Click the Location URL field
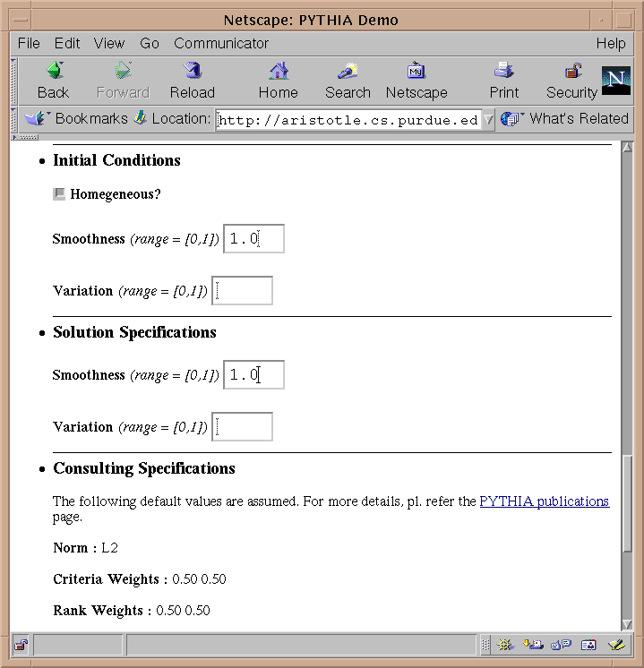The width and height of the screenshot is (644, 668). 348,120
